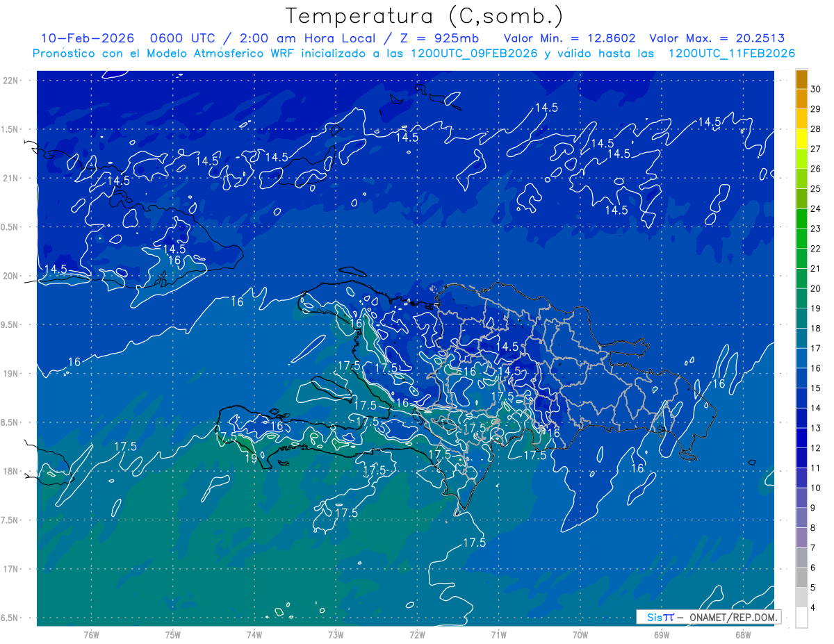Click the '27' value on the color scale
The height and width of the screenshot is (644, 834).
pyautogui.click(x=815, y=149)
